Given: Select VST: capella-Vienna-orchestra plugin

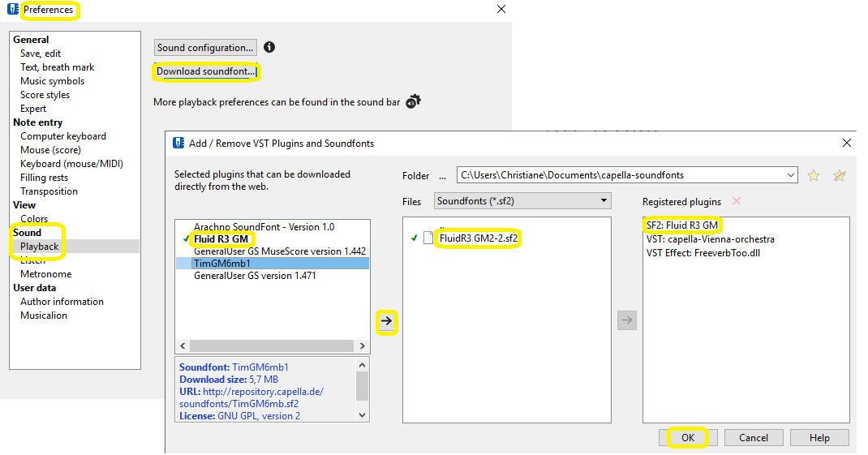Looking at the screenshot, I should click(711, 239).
